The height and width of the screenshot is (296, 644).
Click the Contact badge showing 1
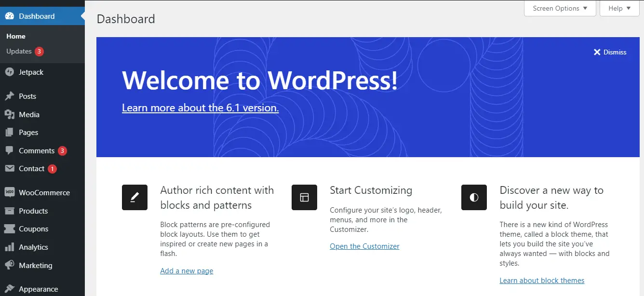(x=52, y=169)
